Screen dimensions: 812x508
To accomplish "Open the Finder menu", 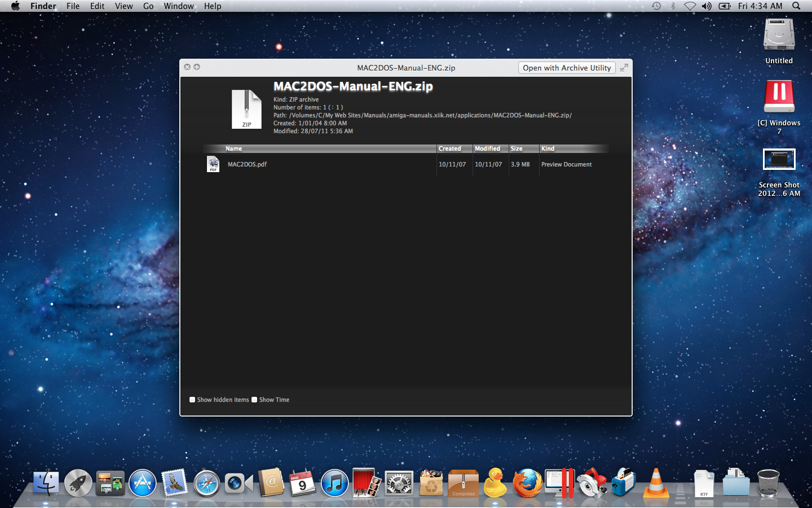I will (x=43, y=6).
